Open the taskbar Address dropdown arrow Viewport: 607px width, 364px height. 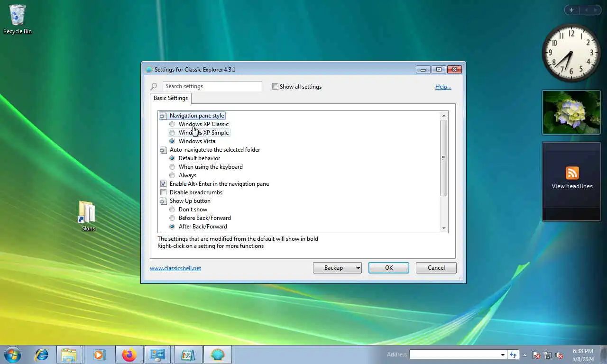tap(503, 355)
